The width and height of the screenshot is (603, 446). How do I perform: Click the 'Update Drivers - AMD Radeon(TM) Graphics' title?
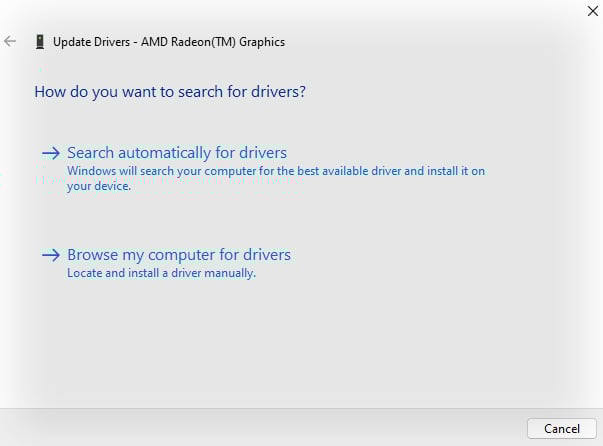[x=169, y=42]
